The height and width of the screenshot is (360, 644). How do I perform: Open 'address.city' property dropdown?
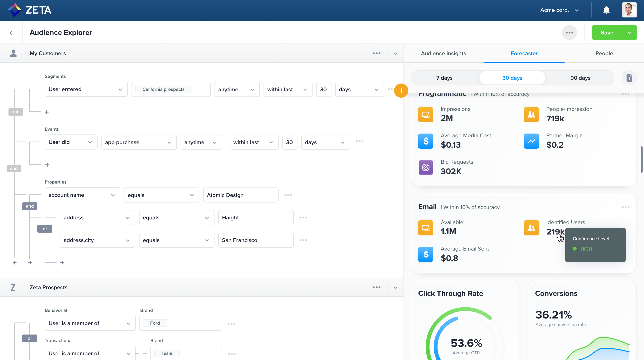[98, 240]
